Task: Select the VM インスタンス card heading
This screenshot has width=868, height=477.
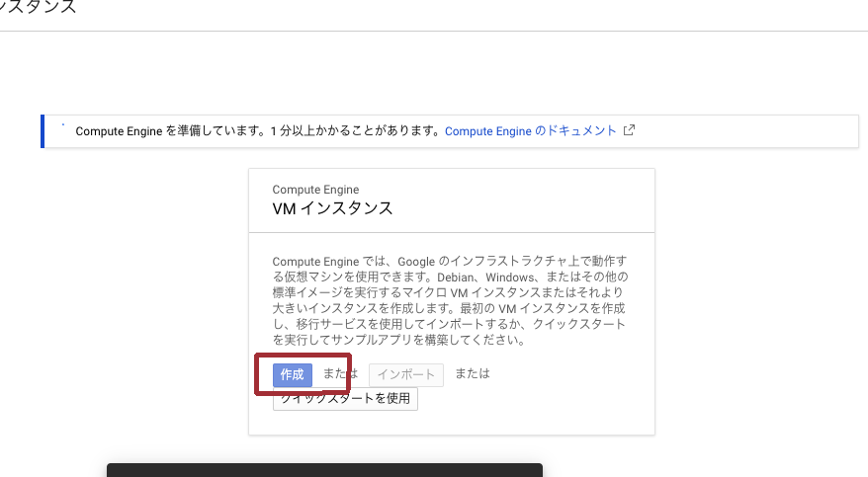Action: click(x=332, y=208)
